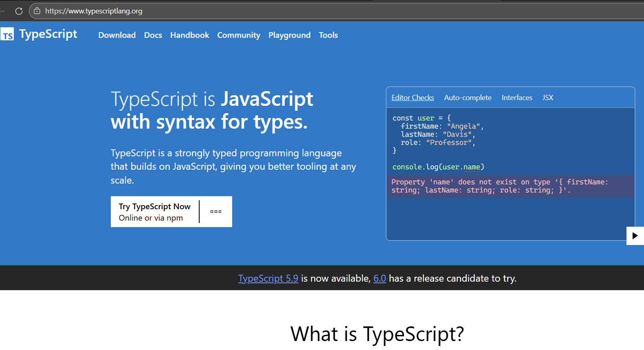Viewport: 644px width, 350px height.
Task: Click the 'role: "Professor"' code line
Action: pos(438,142)
